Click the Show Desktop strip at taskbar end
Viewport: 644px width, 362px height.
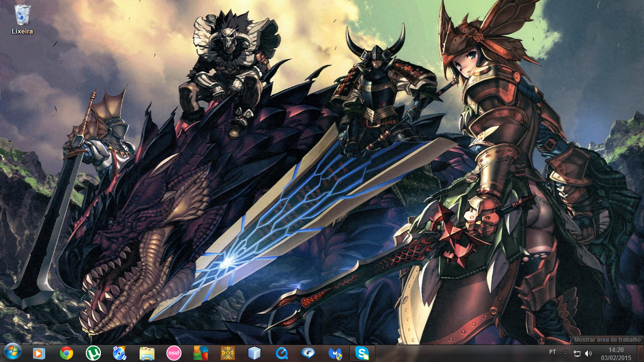coord(640,353)
